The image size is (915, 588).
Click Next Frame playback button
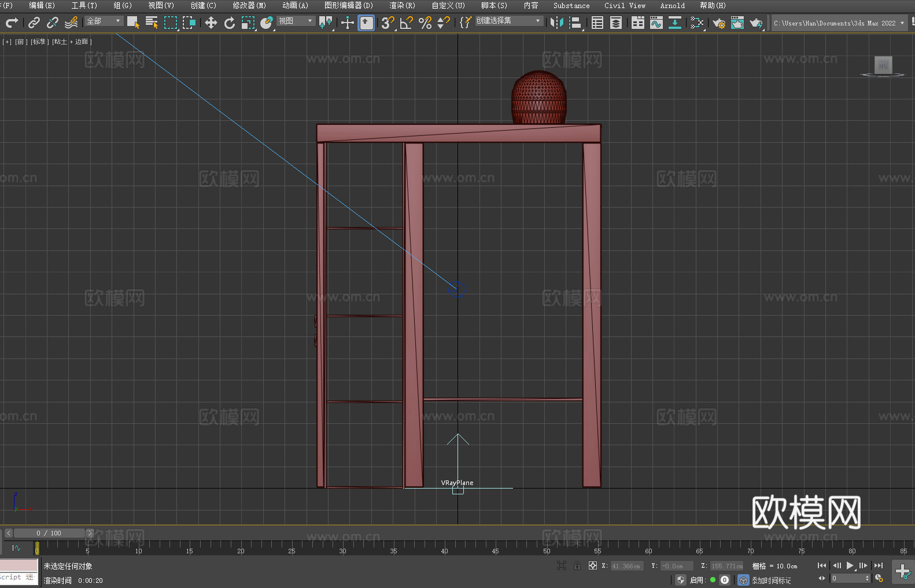(x=864, y=565)
